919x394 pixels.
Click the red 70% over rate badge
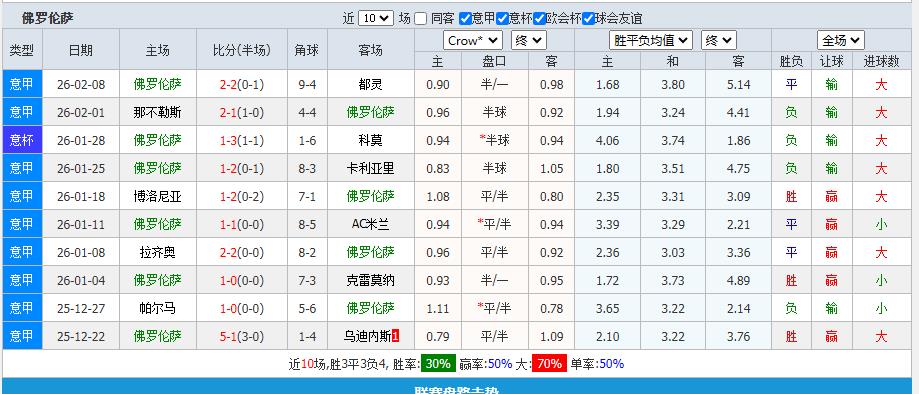click(549, 364)
